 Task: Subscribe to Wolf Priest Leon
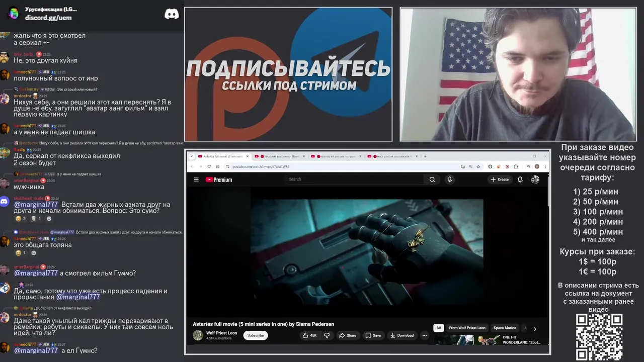255,335
